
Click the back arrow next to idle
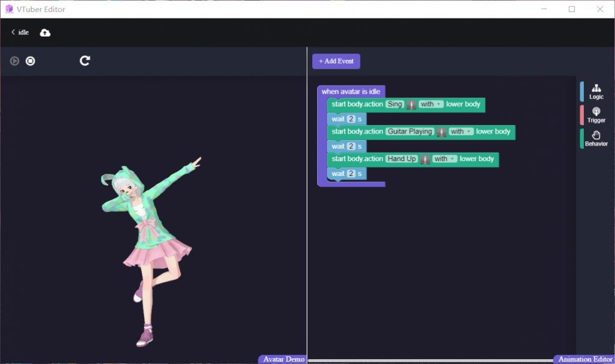point(13,32)
